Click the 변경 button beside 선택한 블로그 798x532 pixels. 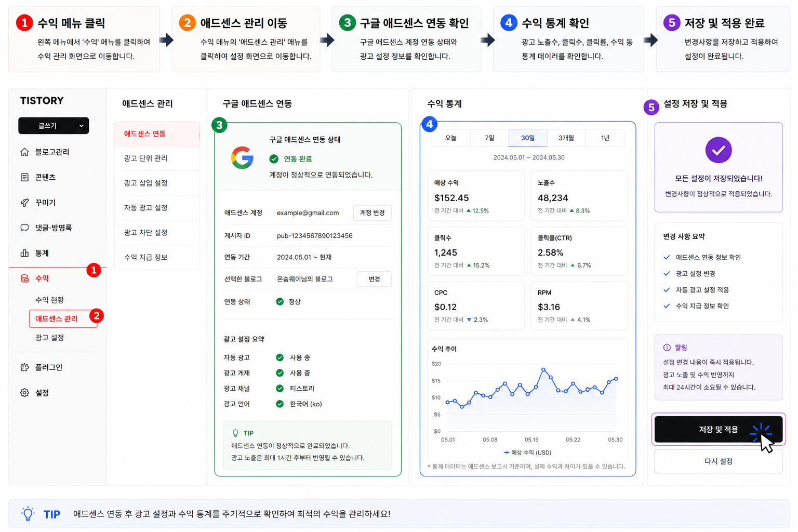coord(374,279)
